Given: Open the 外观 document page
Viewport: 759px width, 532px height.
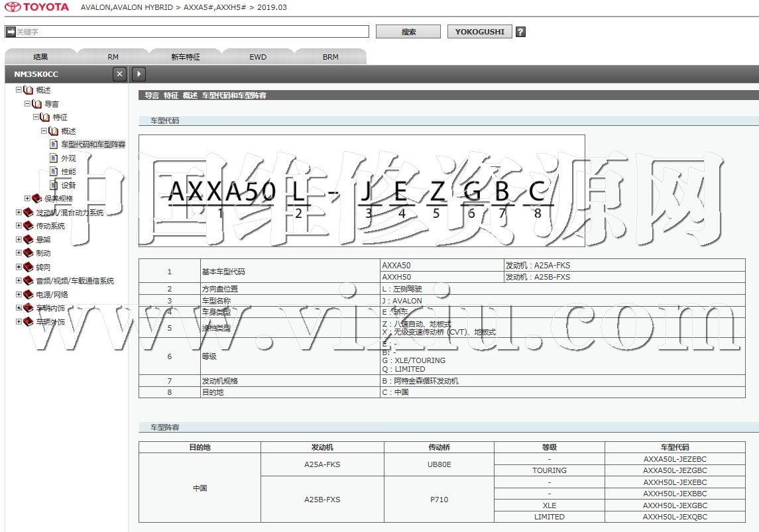Looking at the screenshot, I should (x=68, y=158).
